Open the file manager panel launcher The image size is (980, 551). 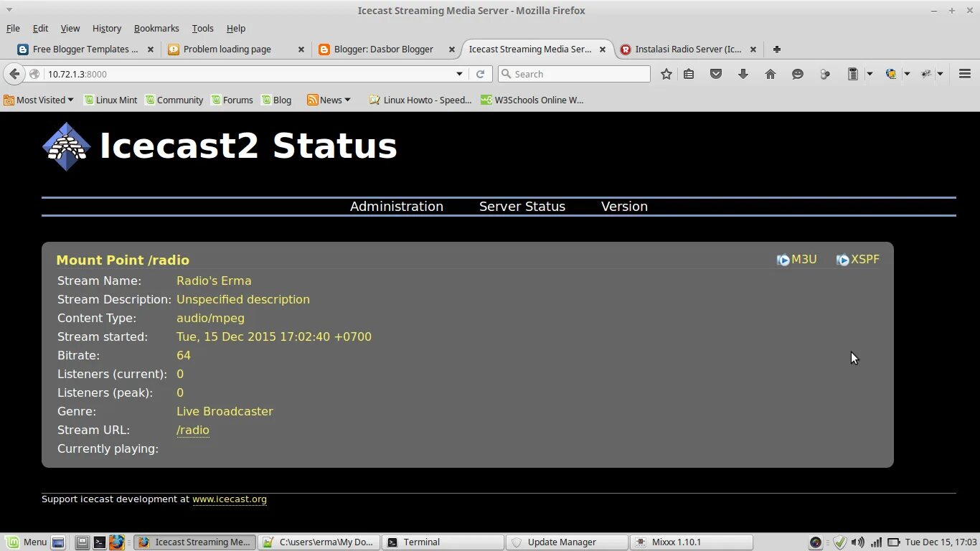pyautogui.click(x=83, y=542)
